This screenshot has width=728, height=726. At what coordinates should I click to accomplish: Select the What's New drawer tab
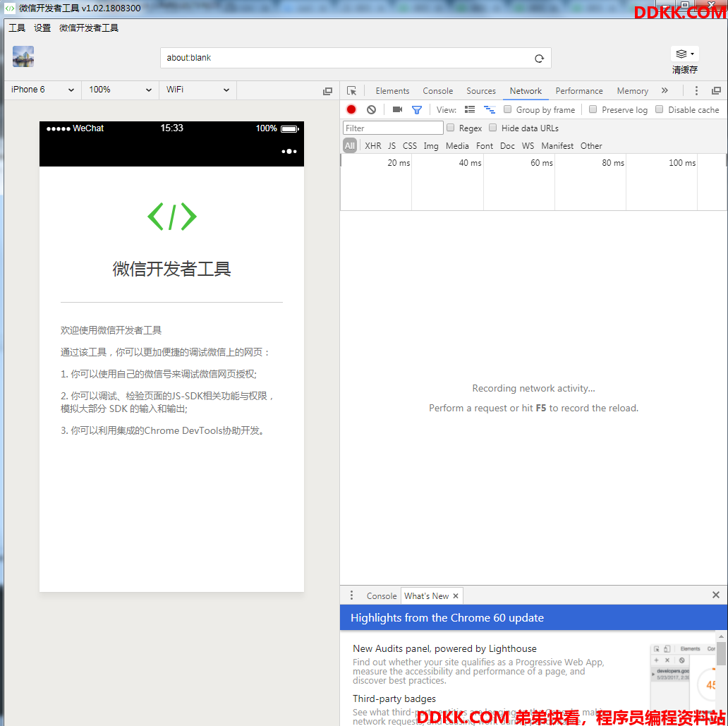tap(426, 596)
